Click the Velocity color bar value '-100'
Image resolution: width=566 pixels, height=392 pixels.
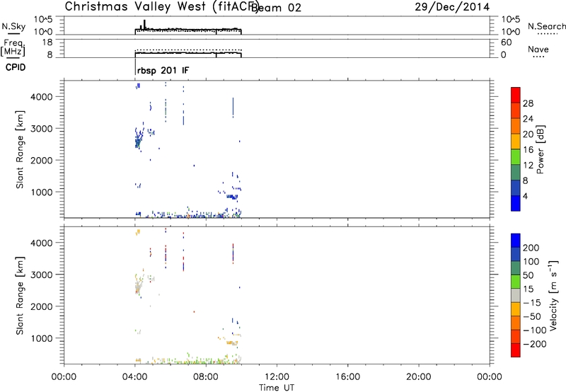[x=535, y=330]
